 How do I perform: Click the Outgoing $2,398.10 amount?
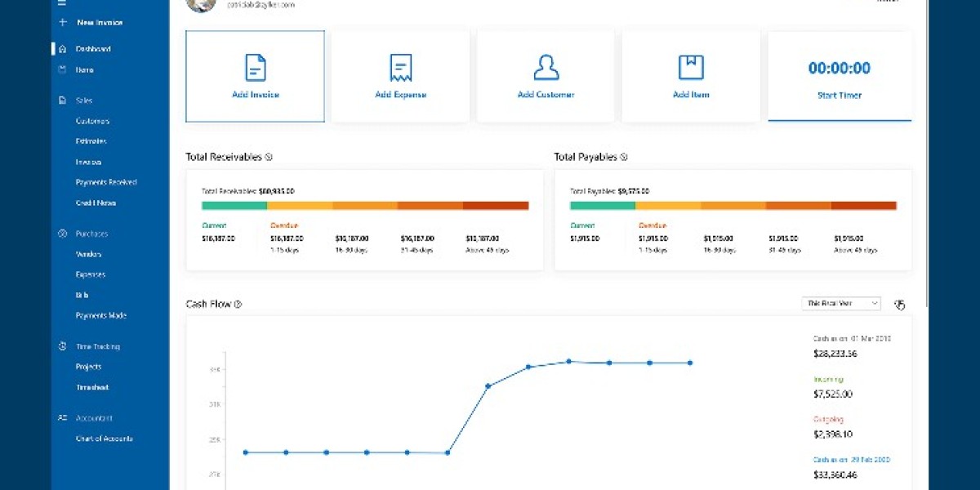coord(833,434)
